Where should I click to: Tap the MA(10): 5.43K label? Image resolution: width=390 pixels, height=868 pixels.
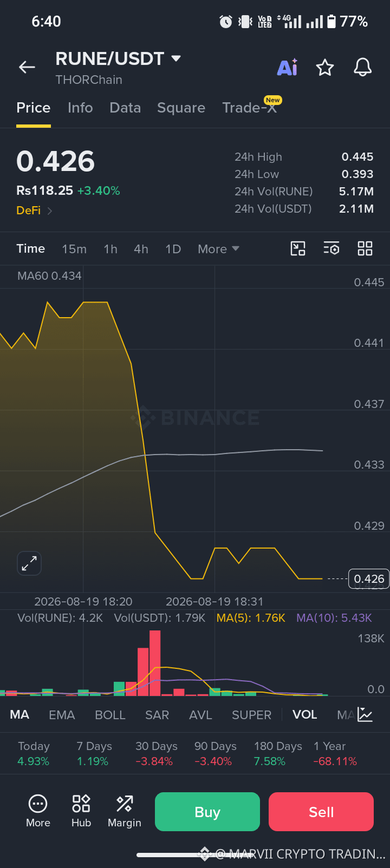click(x=334, y=618)
